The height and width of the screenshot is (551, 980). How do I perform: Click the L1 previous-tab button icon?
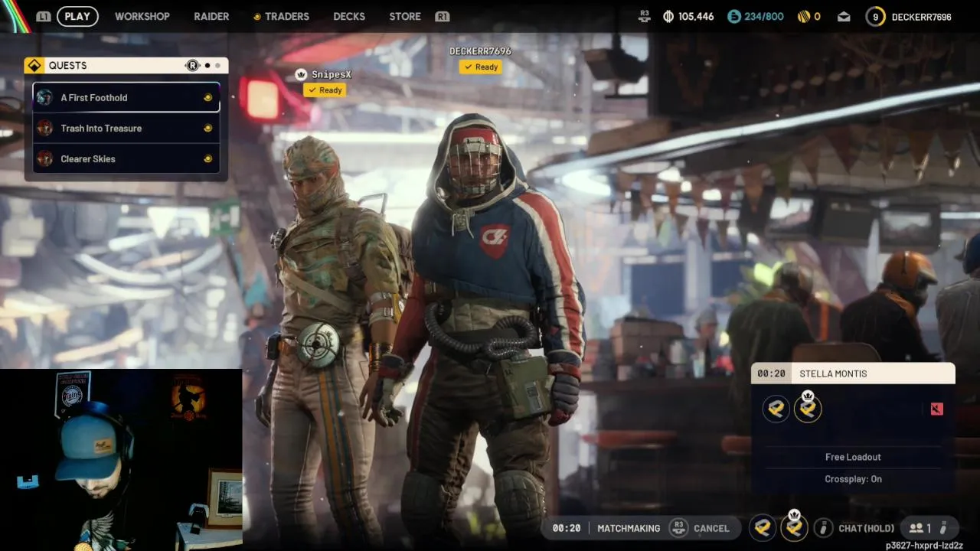(44, 16)
